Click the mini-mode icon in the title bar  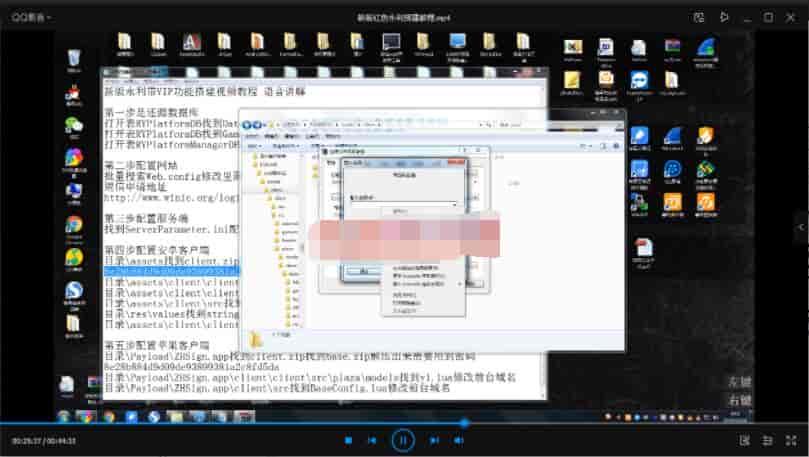point(699,17)
